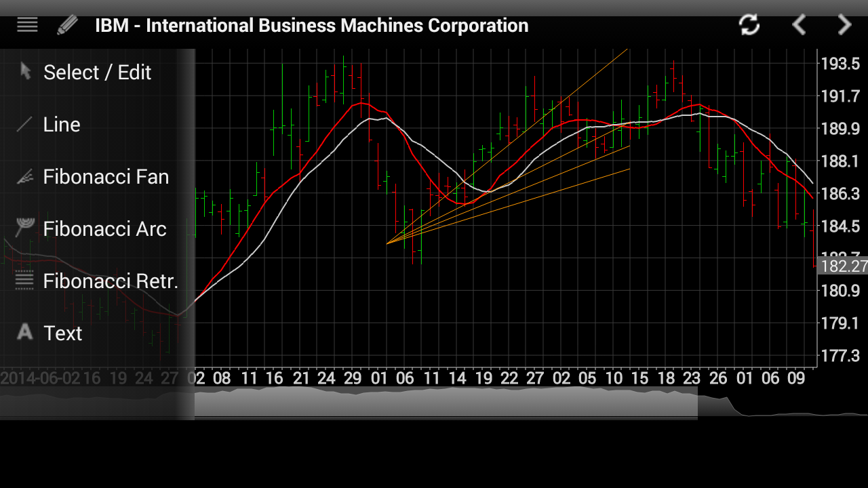Click the highlighted range in overview scrollbar
The width and height of the screenshot is (868, 488).
tap(446, 402)
